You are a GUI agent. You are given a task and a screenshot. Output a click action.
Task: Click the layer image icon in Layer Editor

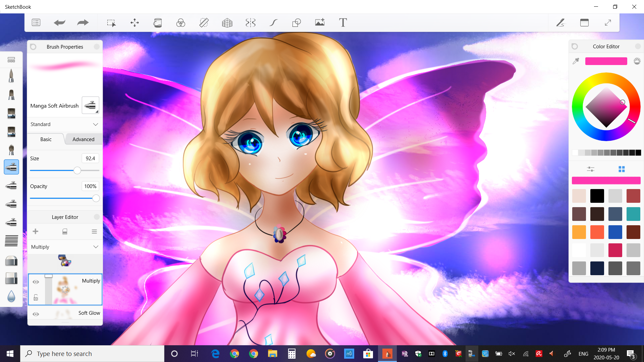pyautogui.click(x=65, y=231)
